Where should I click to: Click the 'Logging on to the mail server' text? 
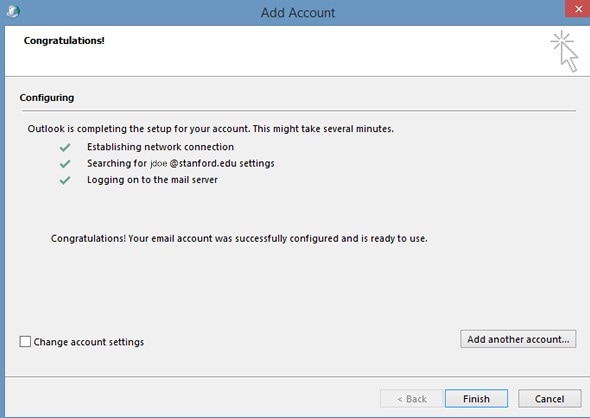pos(152,180)
